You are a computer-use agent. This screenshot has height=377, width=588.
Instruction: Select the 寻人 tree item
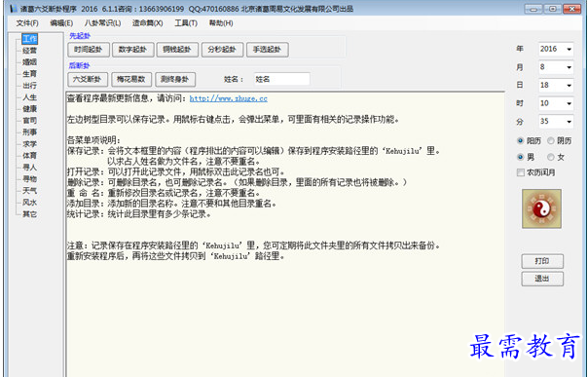(x=29, y=167)
